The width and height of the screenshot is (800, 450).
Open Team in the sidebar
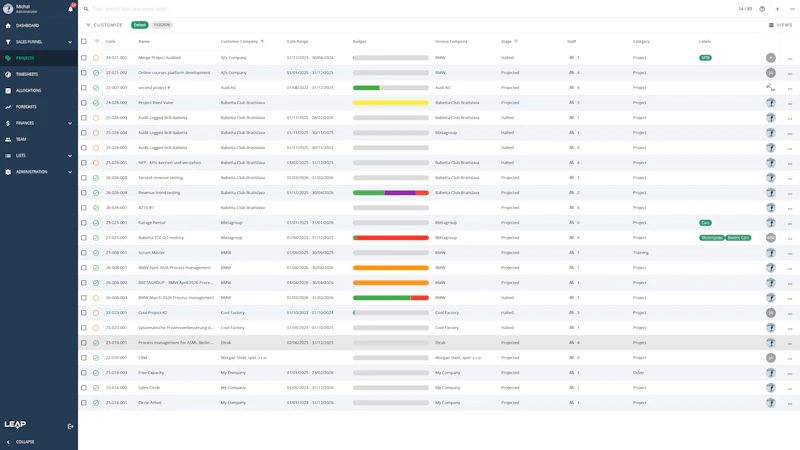[x=39, y=139]
